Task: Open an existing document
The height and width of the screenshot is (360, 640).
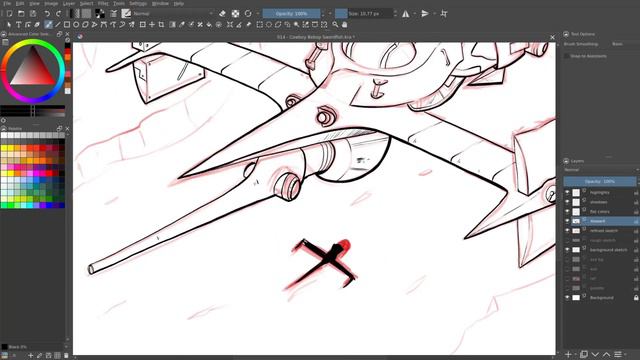Action: tap(21, 13)
